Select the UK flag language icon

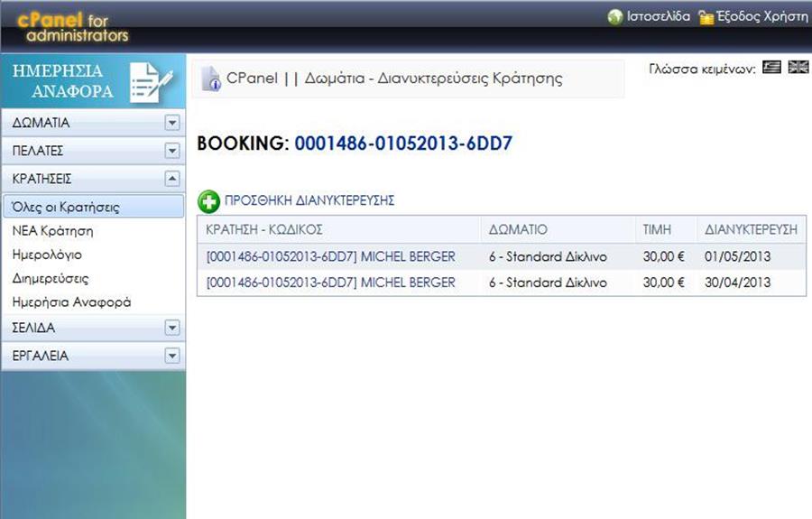pyautogui.click(x=798, y=68)
